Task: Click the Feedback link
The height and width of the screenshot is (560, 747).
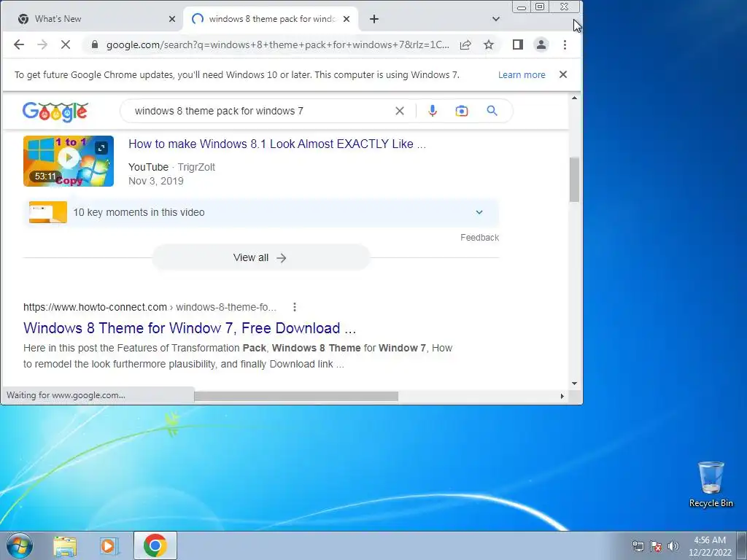Action: click(x=479, y=238)
